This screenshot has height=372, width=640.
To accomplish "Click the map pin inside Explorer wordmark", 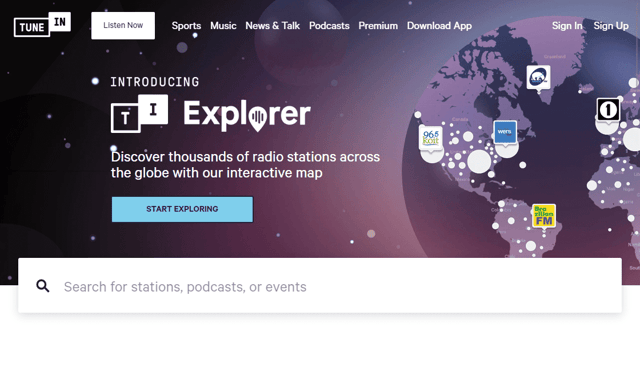I will [258, 118].
